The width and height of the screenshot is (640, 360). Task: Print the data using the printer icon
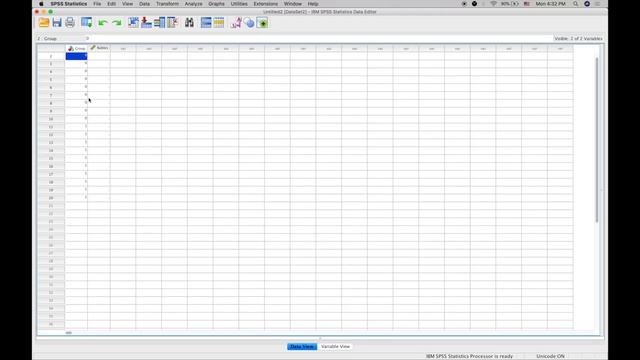[x=70, y=22]
